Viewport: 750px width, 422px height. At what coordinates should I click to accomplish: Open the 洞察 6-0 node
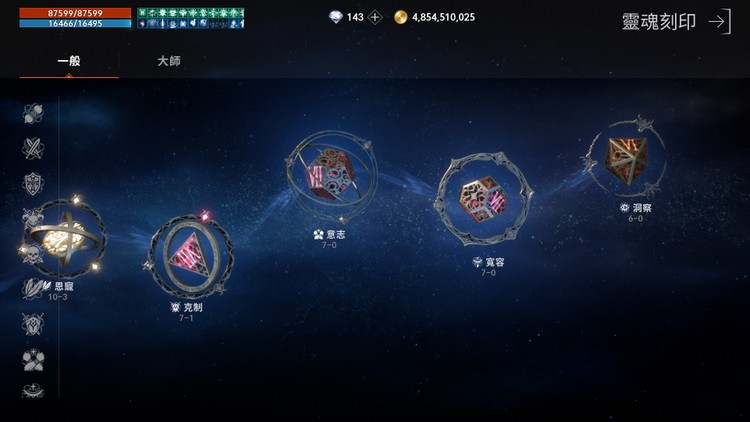click(627, 156)
